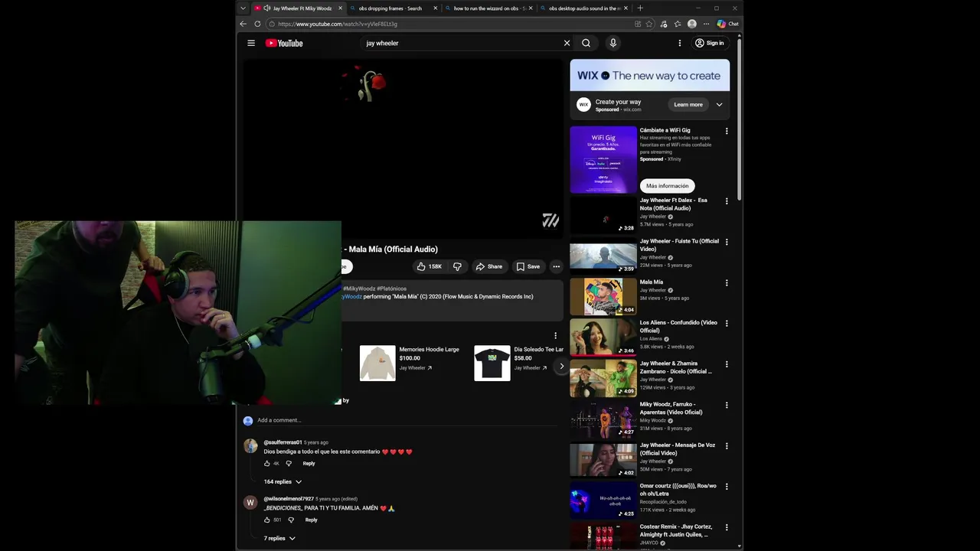The height and width of the screenshot is (551, 980).
Task: Clear the YouTube search box text
Action: [567, 43]
